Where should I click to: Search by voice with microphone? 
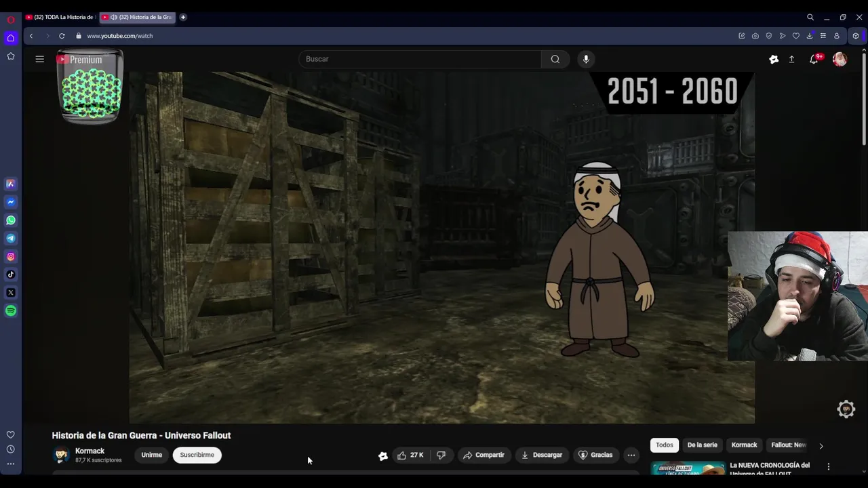[586, 59]
